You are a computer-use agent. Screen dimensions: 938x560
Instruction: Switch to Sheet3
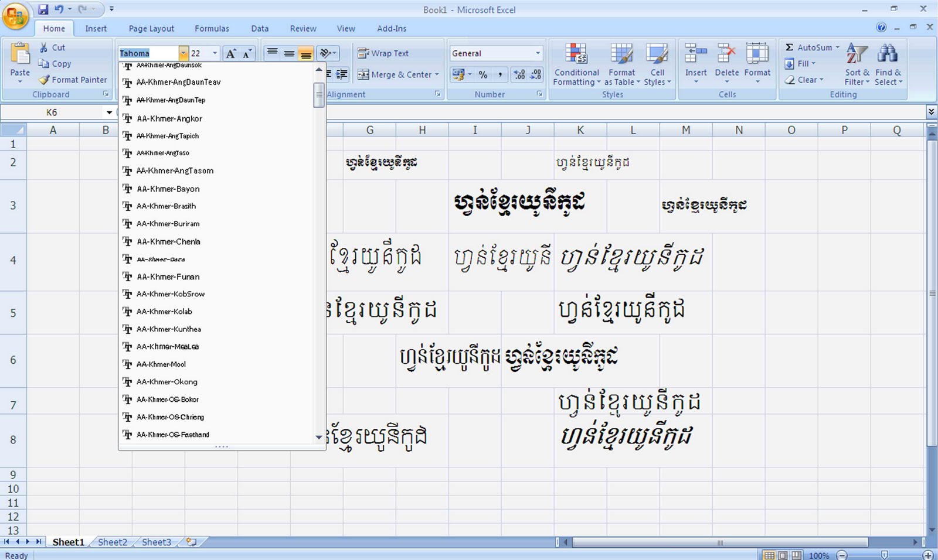[x=157, y=542]
